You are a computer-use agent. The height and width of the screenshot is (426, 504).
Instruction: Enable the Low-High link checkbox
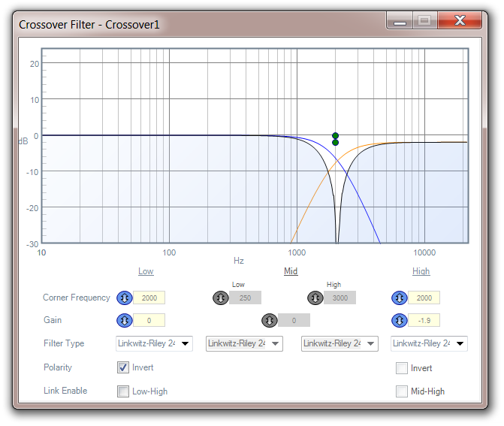tap(123, 391)
